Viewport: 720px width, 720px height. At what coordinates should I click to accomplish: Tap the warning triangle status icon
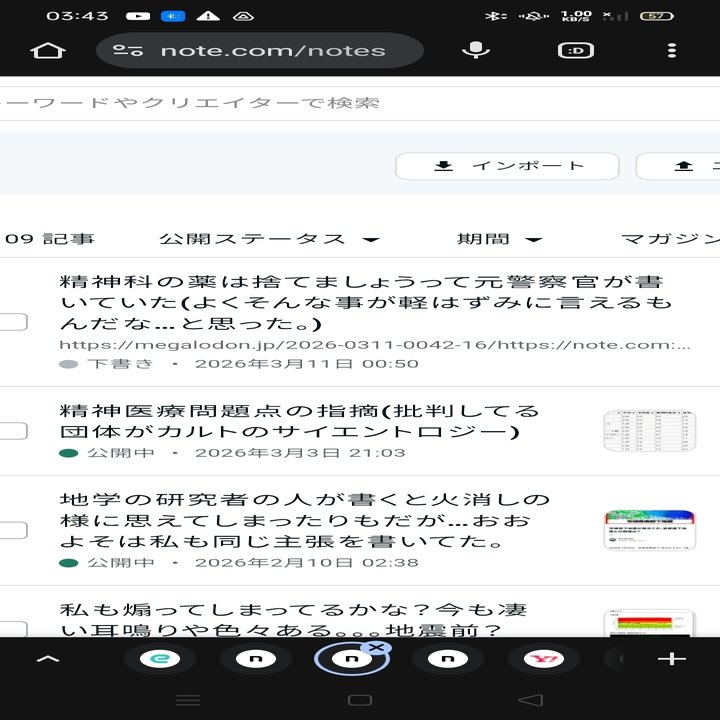[x=208, y=16]
